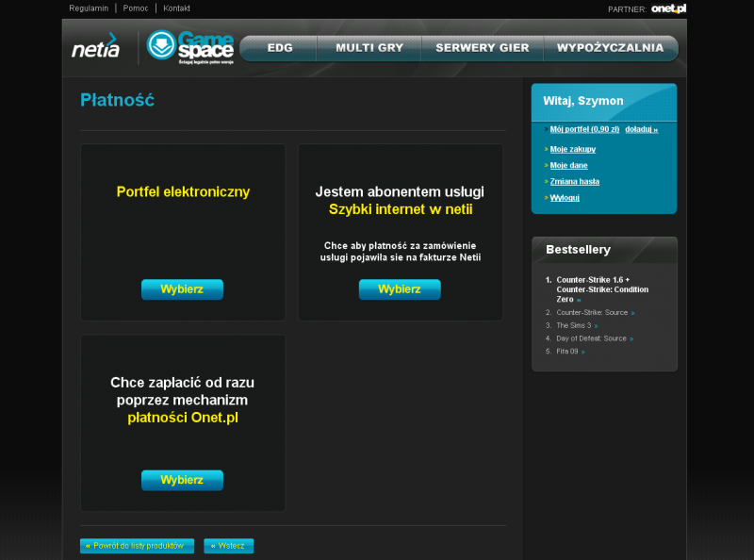Image resolution: width=754 pixels, height=560 pixels.
Task: Log out with Wyloguj link
Action: pos(565,197)
